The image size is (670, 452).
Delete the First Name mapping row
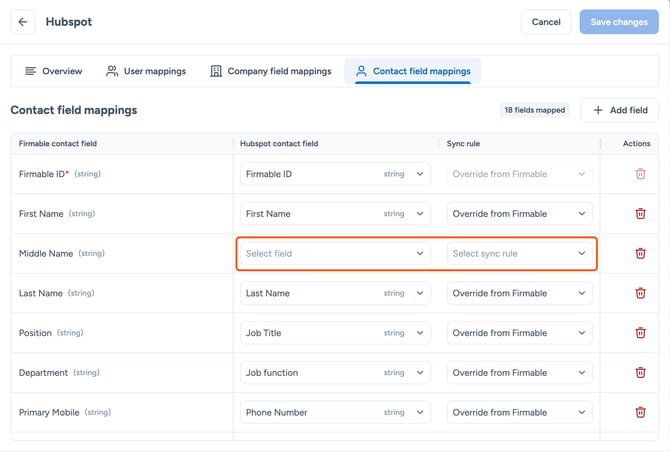(640, 214)
